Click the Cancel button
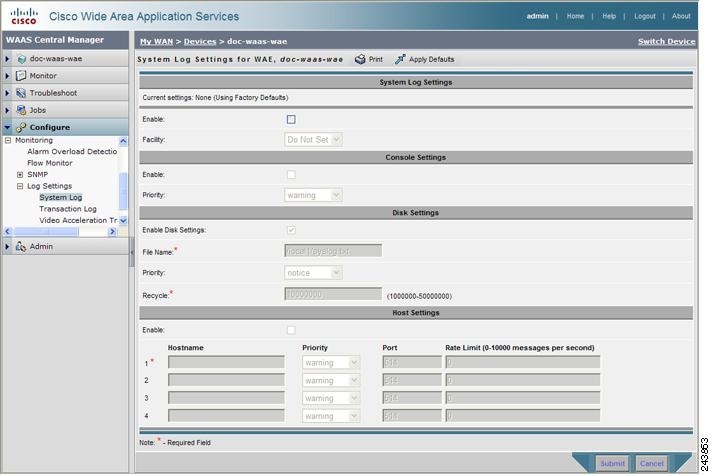Screen dimensions: 712x475 652,464
